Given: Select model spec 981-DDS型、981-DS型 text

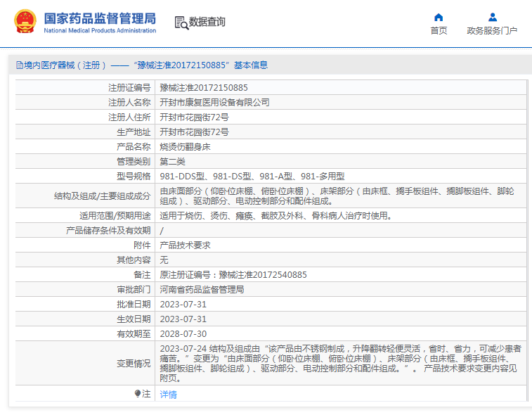Looking at the screenshot, I should [252, 177].
